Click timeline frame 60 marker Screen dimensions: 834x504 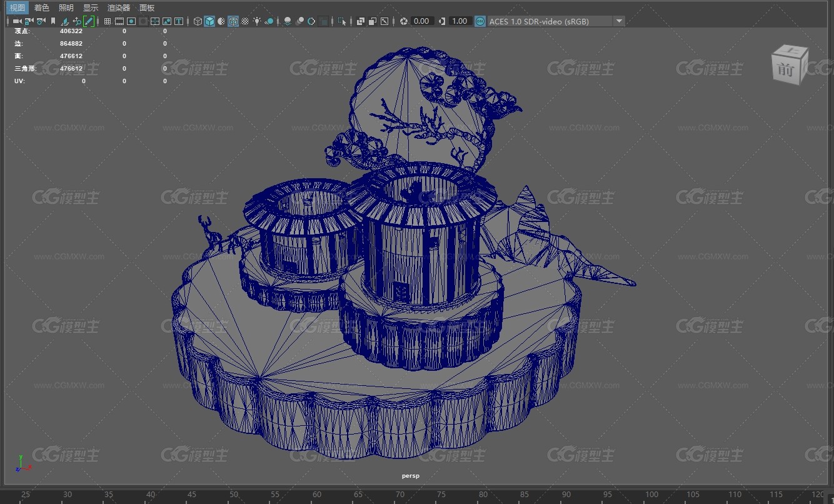tap(317, 495)
